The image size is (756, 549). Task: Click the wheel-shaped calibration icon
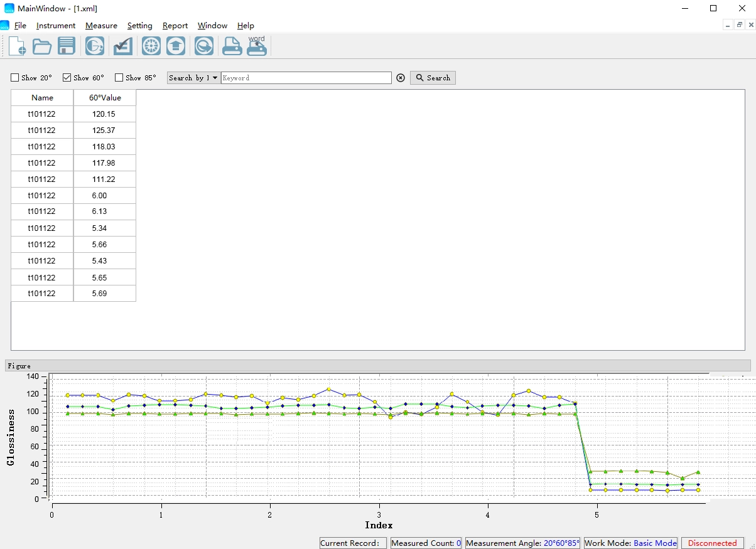(151, 46)
